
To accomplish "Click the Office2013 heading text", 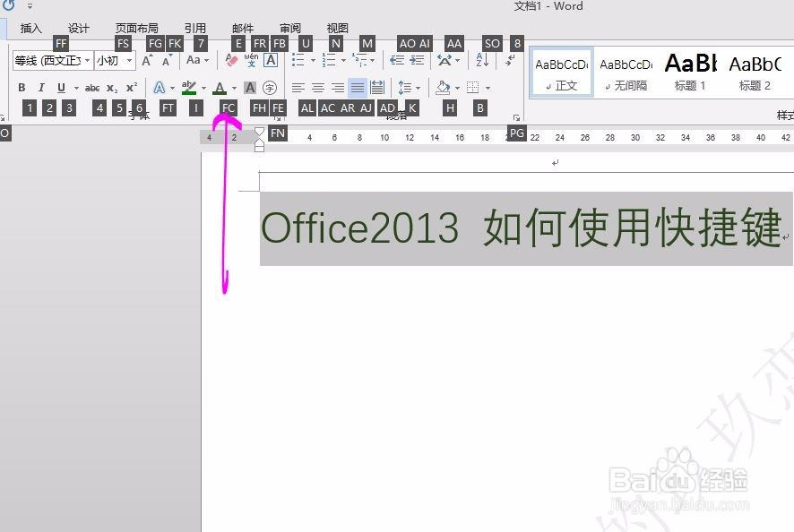I will (359, 227).
